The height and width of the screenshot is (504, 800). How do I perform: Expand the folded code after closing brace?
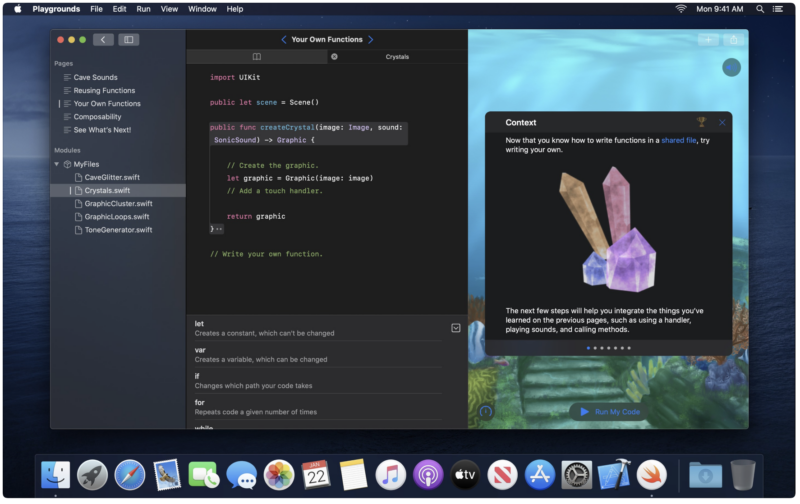(x=219, y=229)
